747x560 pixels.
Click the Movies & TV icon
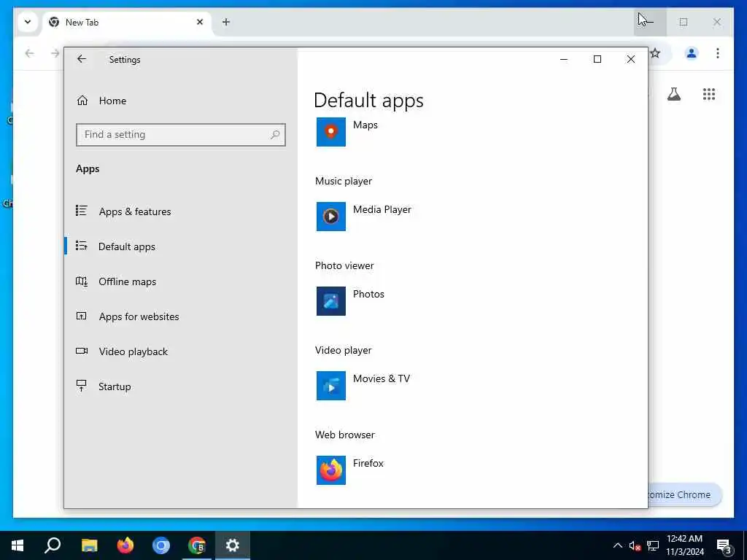tap(331, 386)
